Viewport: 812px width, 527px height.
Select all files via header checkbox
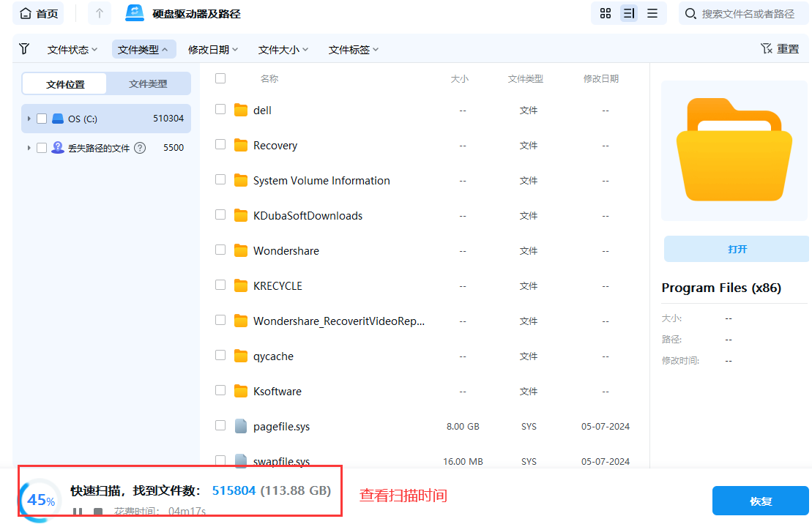pyautogui.click(x=220, y=78)
